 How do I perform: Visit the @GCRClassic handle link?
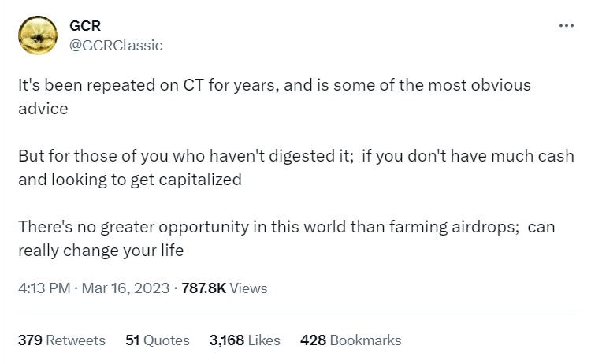point(116,45)
